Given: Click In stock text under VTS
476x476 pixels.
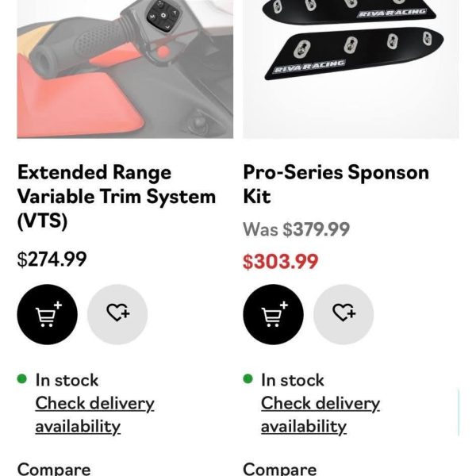Looking at the screenshot, I should [x=67, y=380].
